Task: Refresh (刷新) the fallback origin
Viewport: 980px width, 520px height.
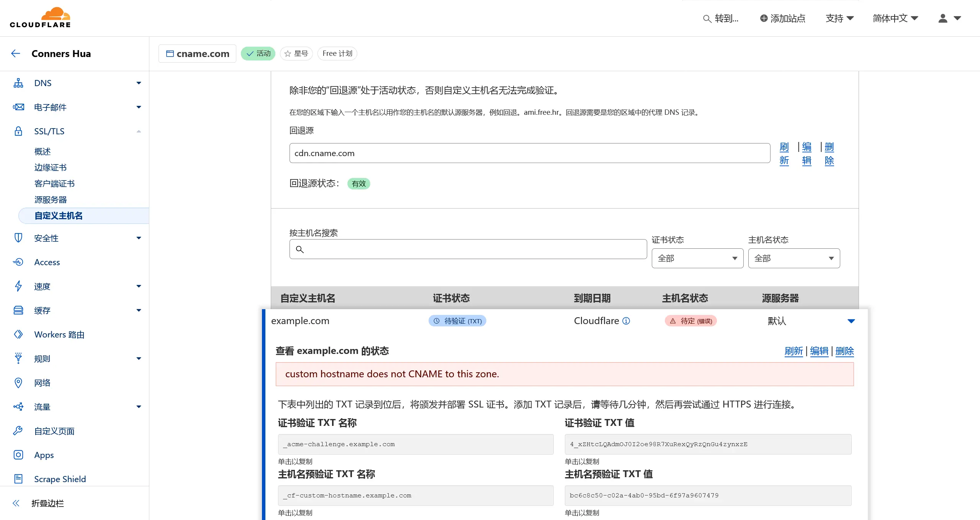Action: (784, 153)
